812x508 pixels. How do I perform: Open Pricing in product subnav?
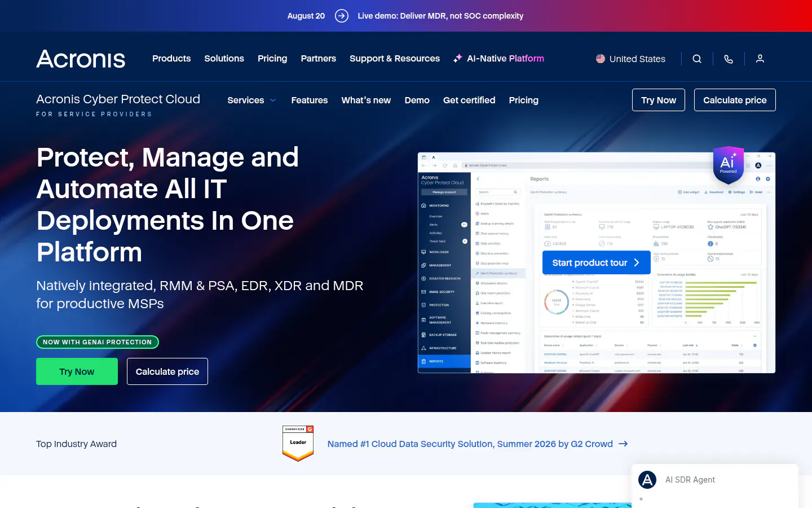523,100
